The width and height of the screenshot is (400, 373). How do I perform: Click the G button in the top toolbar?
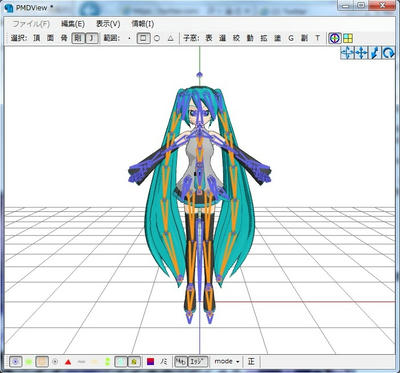tap(291, 38)
